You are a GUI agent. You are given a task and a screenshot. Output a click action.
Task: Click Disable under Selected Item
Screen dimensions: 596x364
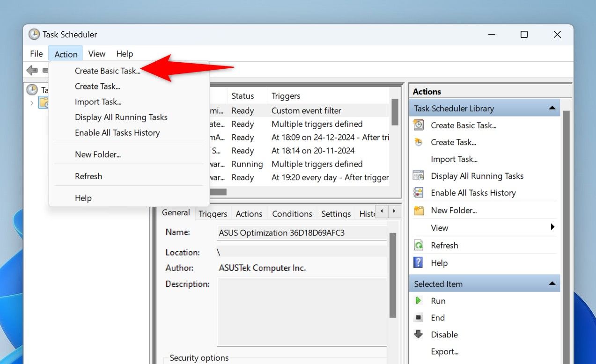[444, 335]
